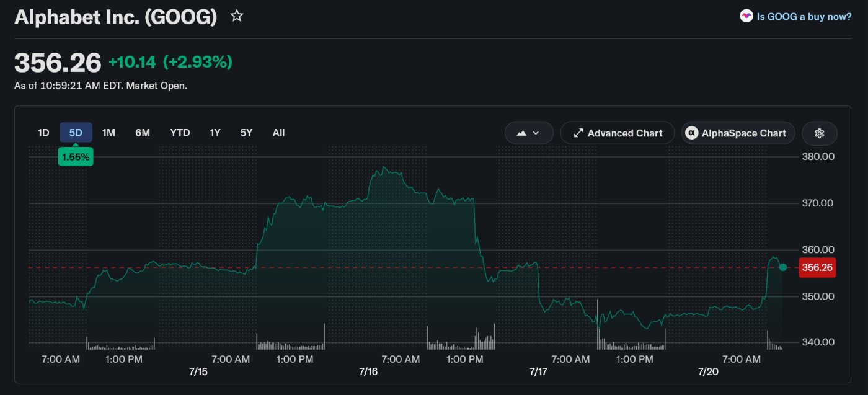Select the 1D time range
This screenshot has height=395, width=868.
point(43,133)
